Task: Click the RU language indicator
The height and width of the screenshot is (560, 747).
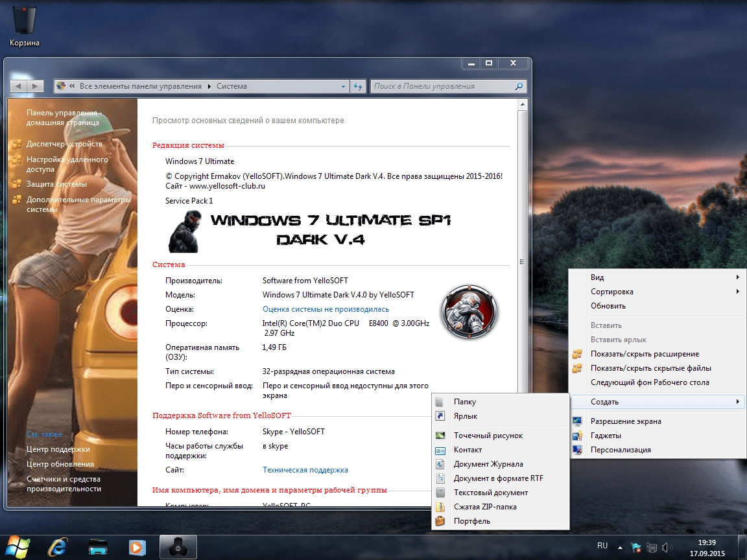Action: pos(602,546)
